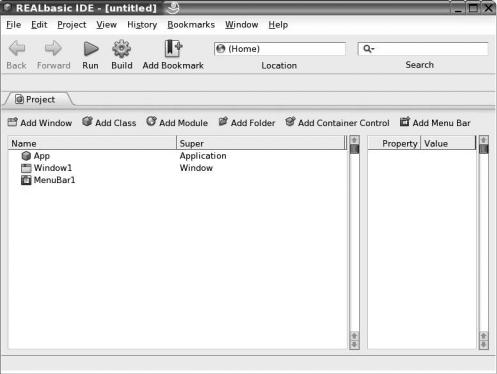Click the 'Window' super cell
This screenshot has height=374, width=497.
[196, 168]
